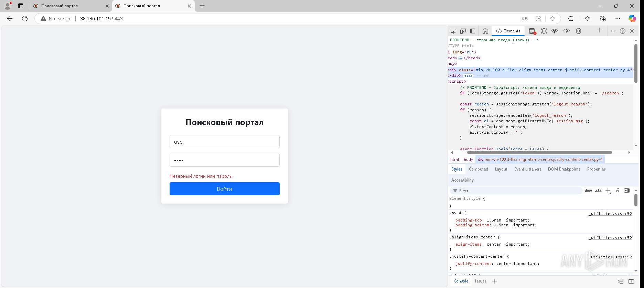Open the translate page icon in address bar
The height and width of the screenshot is (288, 644).
point(525,19)
